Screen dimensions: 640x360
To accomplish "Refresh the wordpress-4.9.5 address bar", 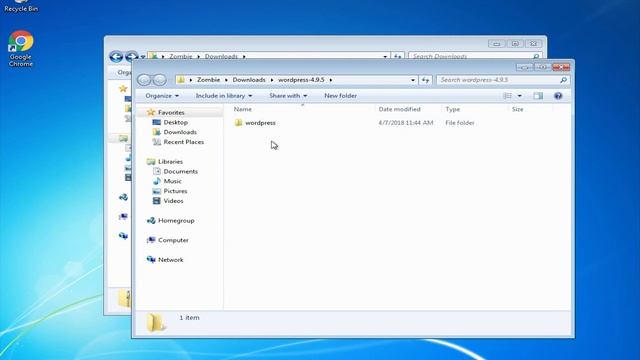I will click(x=425, y=80).
